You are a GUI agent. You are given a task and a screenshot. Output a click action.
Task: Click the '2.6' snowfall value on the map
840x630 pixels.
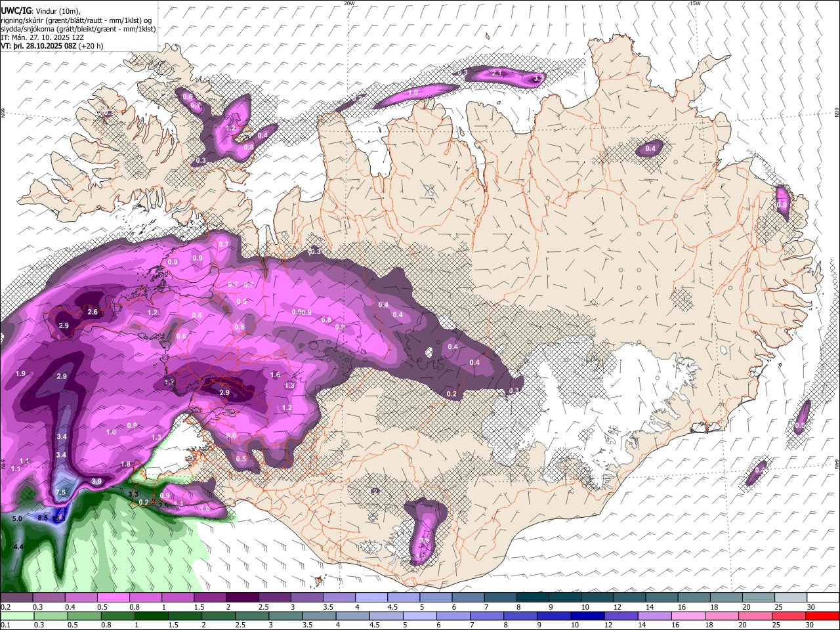click(93, 312)
